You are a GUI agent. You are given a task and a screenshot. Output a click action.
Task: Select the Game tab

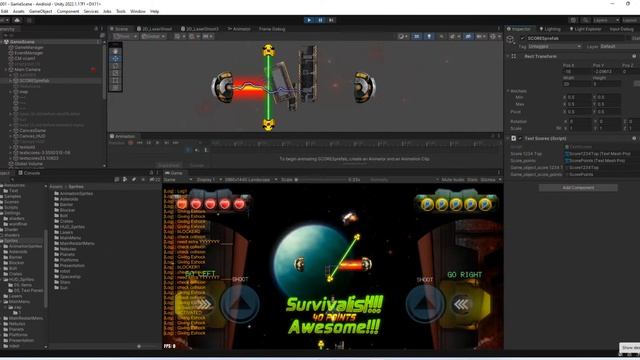(x=174, y=173)
